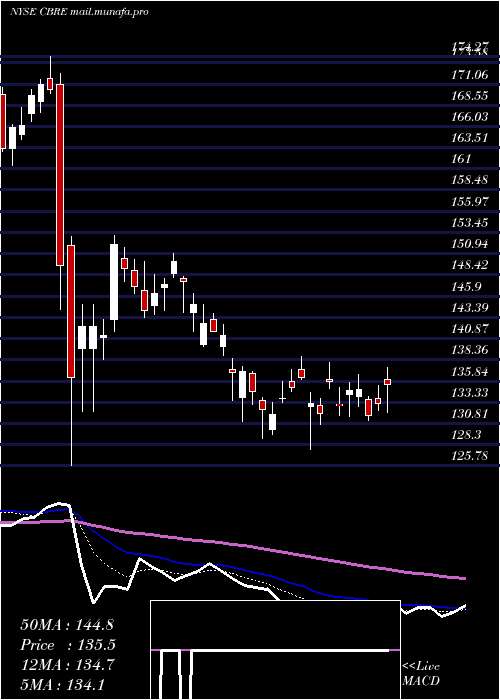Click the 50MA : 144.8 readout
The image size is (500, 700).
(65, 625)
